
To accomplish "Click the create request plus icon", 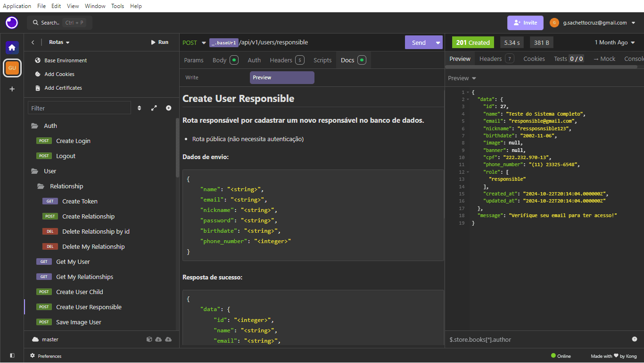I will [x=168, y=108].
